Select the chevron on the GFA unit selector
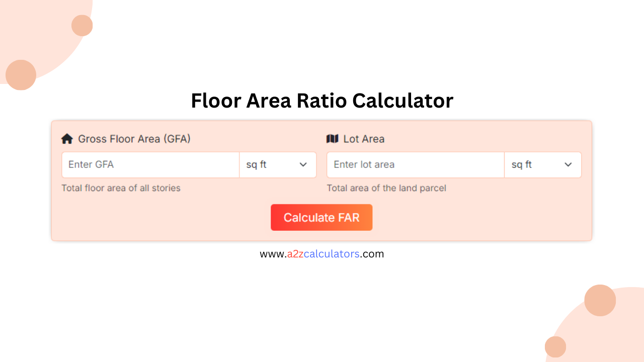The image size is (644, 362). coord(303,164)
